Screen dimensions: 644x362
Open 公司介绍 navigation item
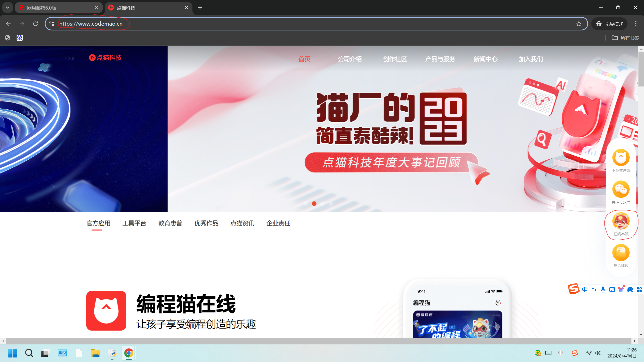(x=350, y=59)
